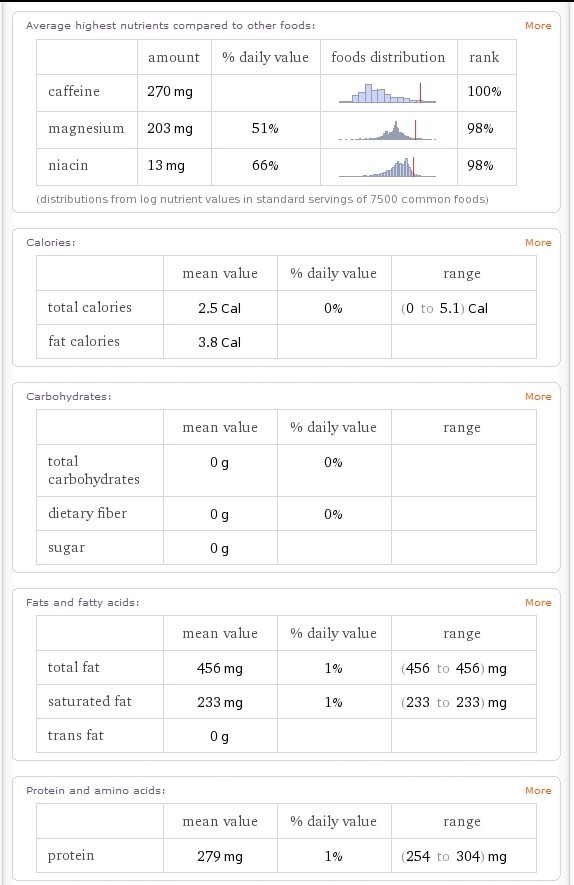
Task: Select the total fat 456 mg value
Action: pos(220,668)
